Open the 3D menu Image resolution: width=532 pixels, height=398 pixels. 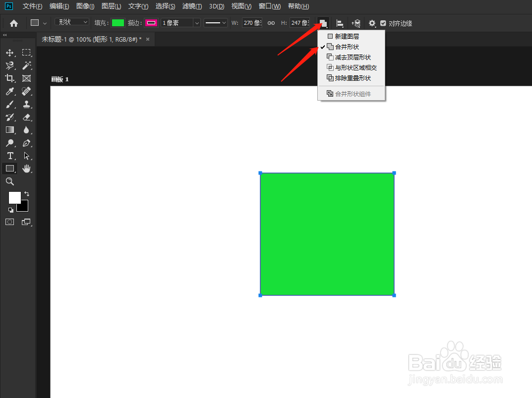click(x=217, y=6)
